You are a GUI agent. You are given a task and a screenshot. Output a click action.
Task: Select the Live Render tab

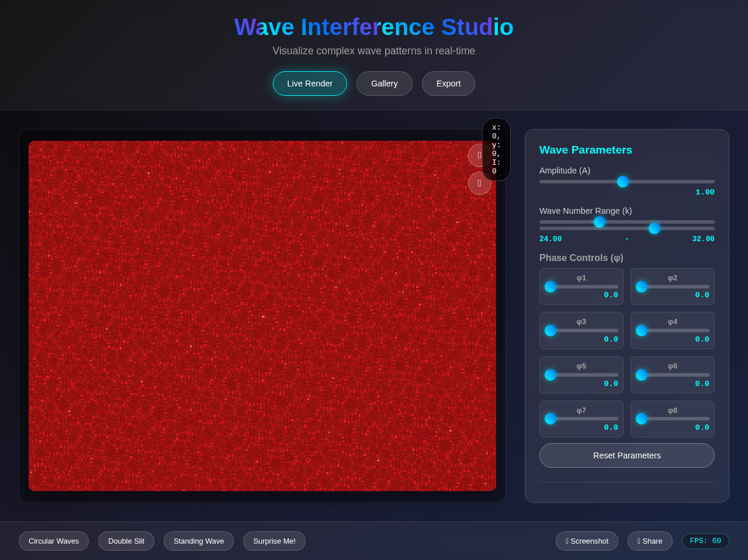310,84
